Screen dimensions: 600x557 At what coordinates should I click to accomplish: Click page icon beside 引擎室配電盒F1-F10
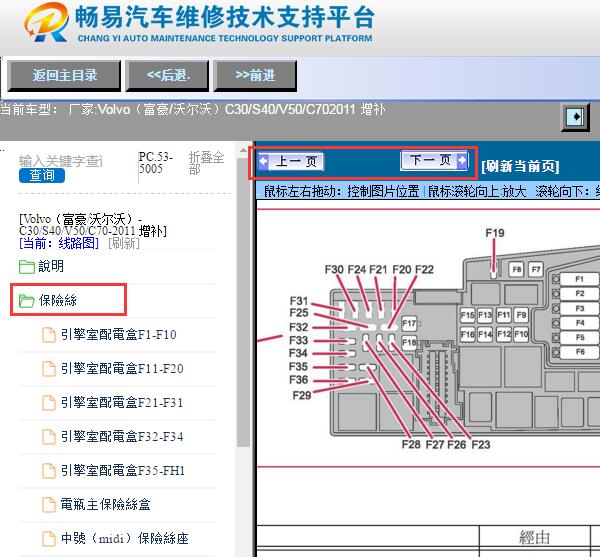[49, 335]
